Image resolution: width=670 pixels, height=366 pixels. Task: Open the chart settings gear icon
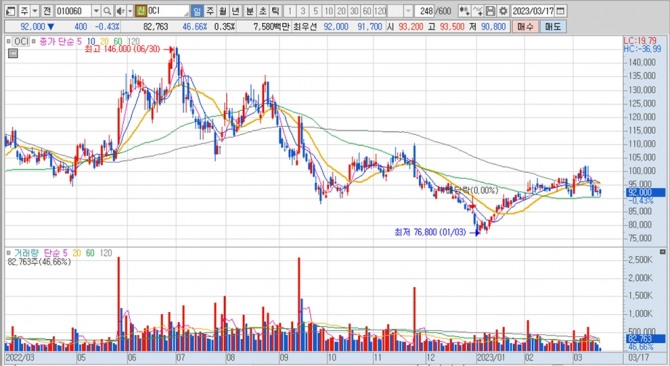coord(503,11)
